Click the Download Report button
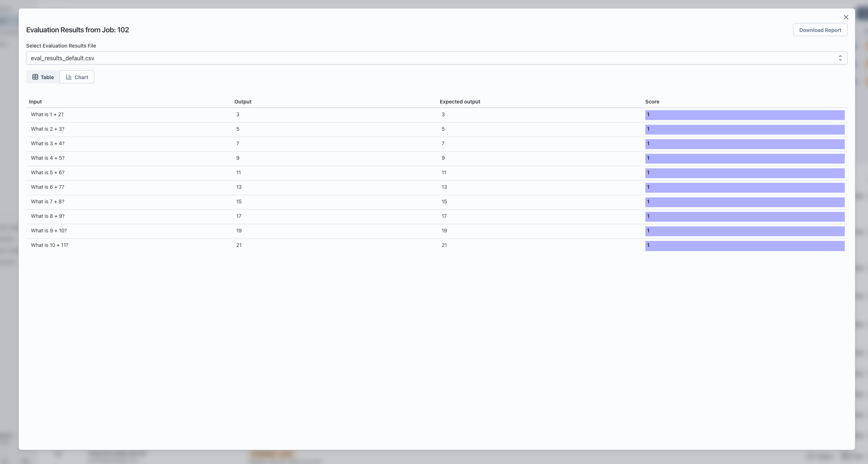The width and height of the screenshot is (868, 464). coord(820,29)
